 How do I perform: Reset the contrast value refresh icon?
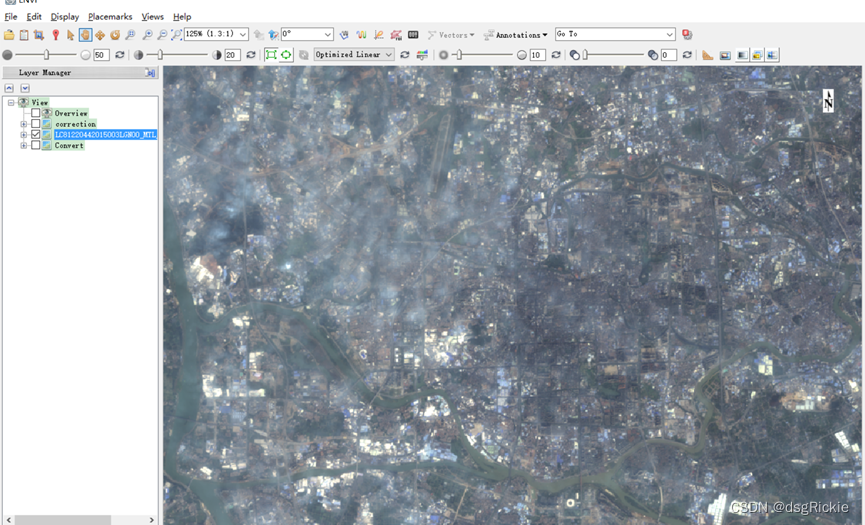tap(250, 55)
